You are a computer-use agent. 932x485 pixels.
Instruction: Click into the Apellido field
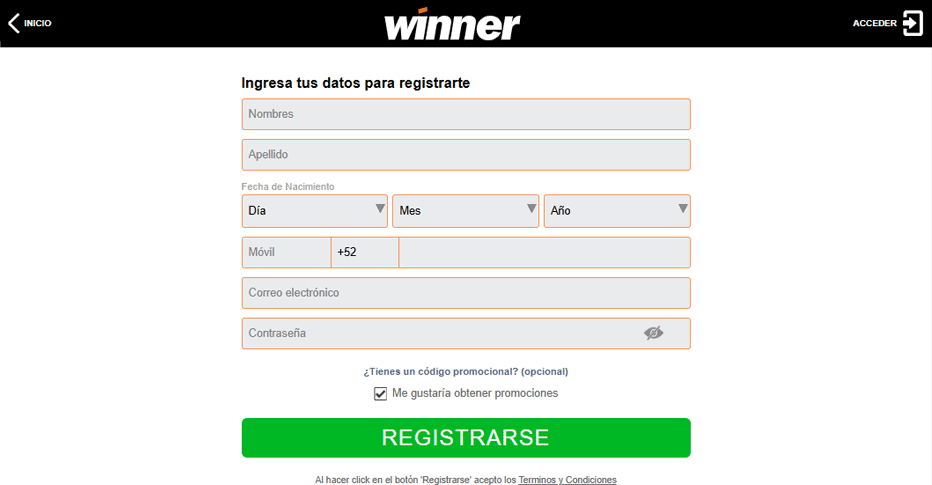tap(465, 155)
